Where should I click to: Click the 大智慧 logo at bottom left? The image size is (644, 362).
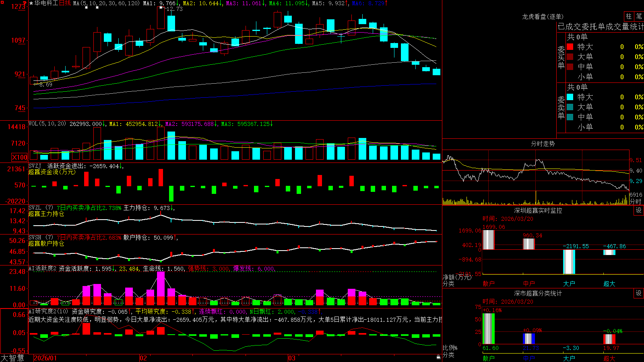[12, 358]
